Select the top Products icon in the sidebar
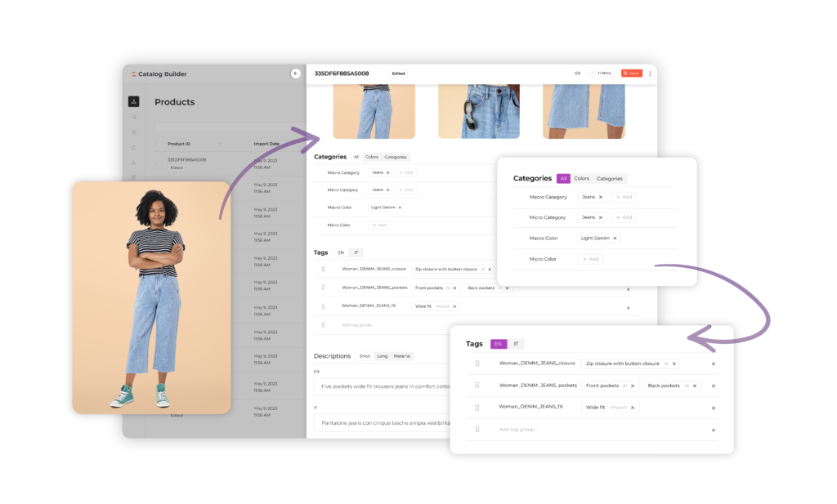Image resolution: width=837 pixels, height=504 pixels. pos(133,101)
